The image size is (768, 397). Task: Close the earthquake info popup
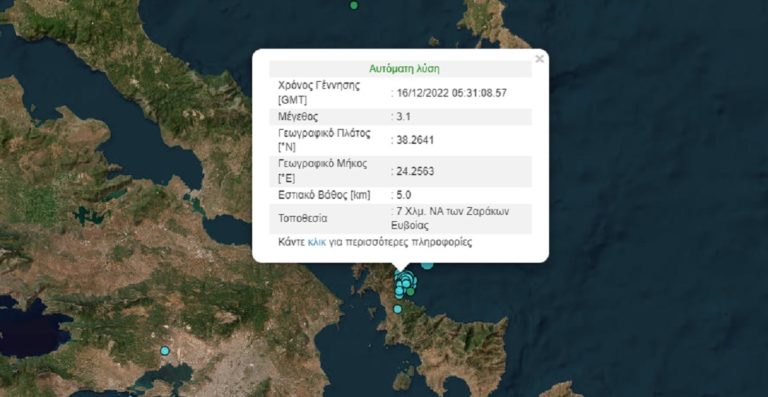tap(539, 59)
